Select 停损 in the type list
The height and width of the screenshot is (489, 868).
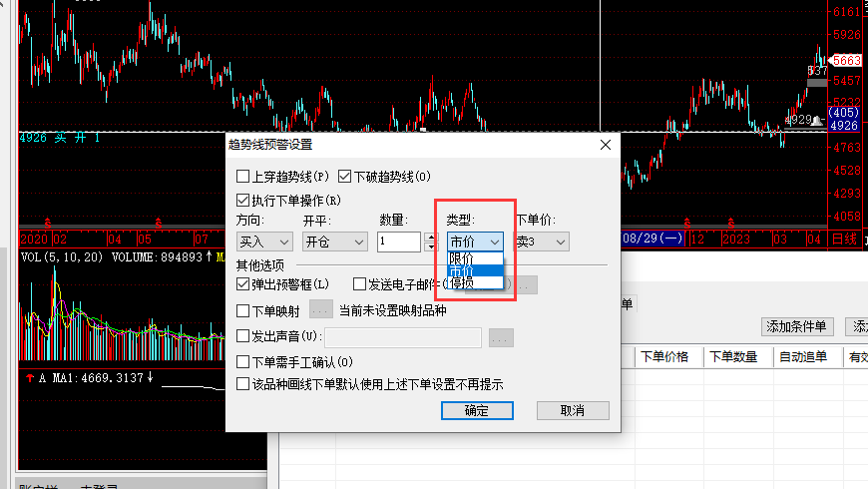point(475,283)
